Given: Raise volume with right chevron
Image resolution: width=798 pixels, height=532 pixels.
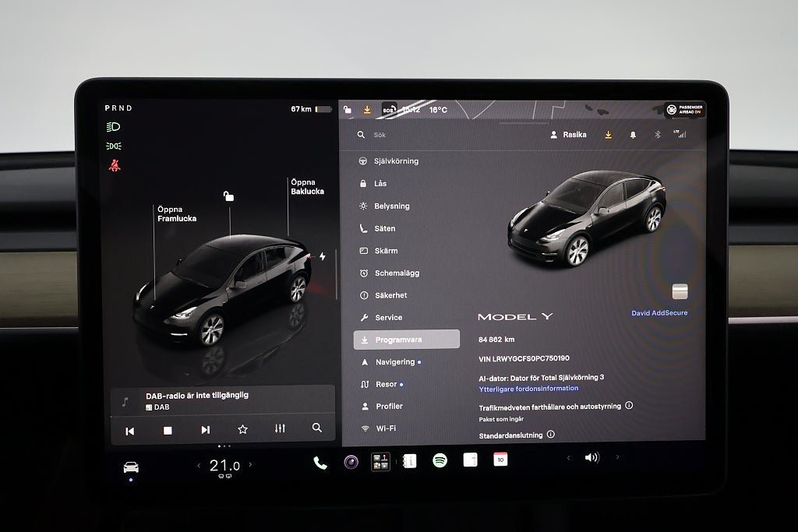Looking at the screenshot, I should 618,457.
